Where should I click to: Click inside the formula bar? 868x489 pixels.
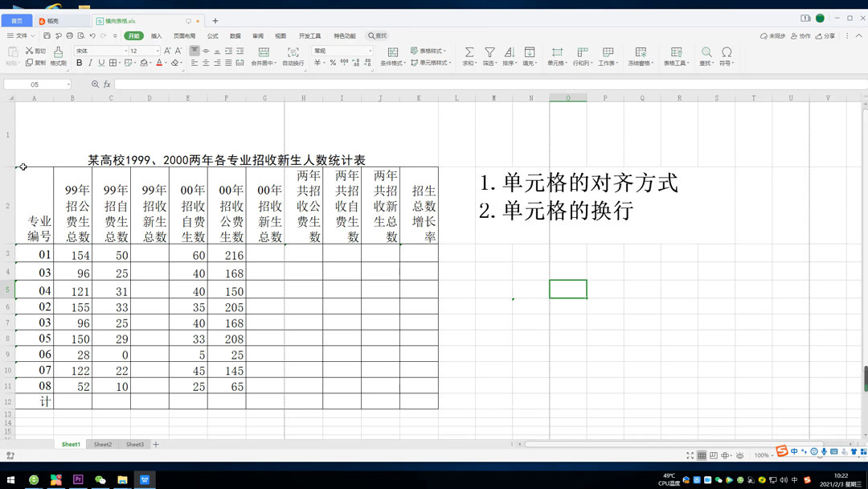tap(241, 84)
